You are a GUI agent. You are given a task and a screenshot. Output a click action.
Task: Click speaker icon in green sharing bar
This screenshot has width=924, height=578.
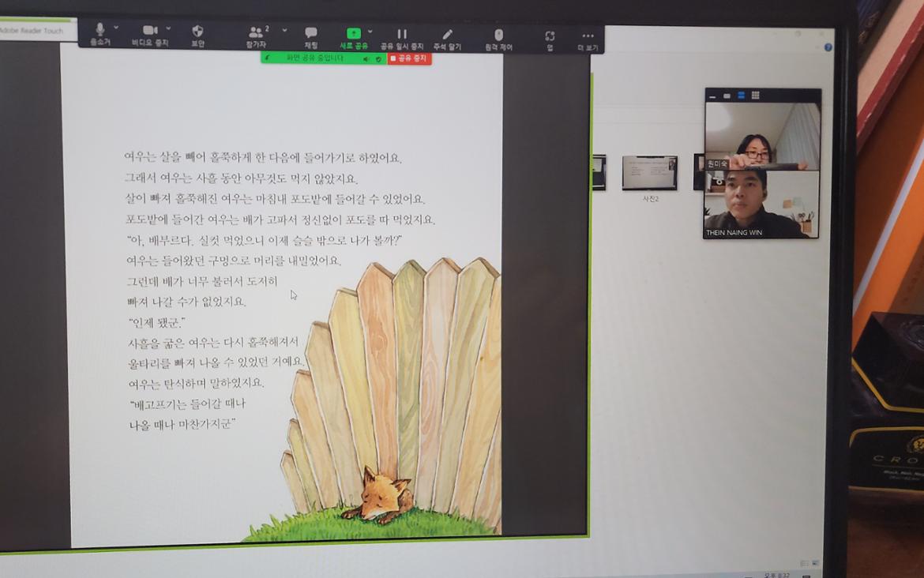pos(366,59)
